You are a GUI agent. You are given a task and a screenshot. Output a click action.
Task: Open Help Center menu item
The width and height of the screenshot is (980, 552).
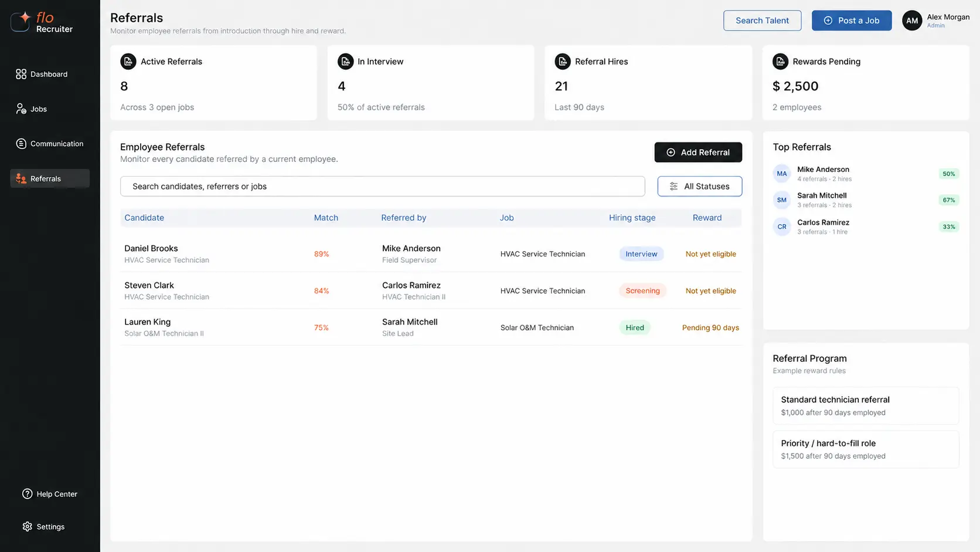(x=50, y=494)
